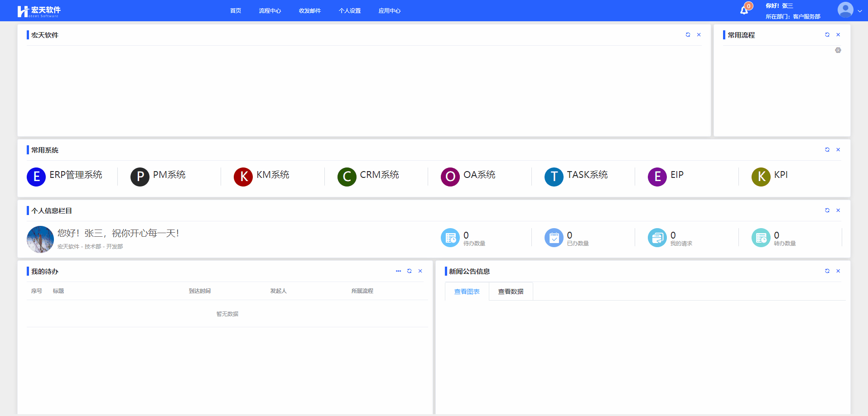Open the 转办数量 icon
This screenshot has height=416, width=868.
[761, 238]
